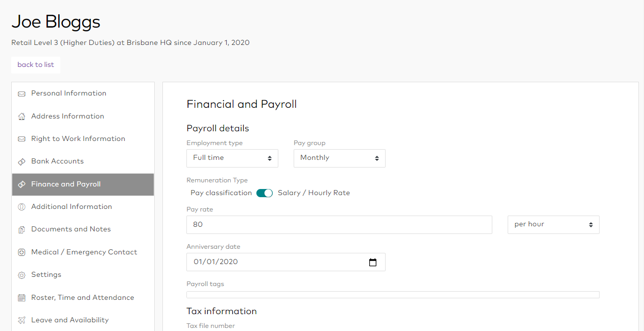Viewport: 644px width, 331px height.
Task: Click the Payroll tags input box
Action: [392, 295]
